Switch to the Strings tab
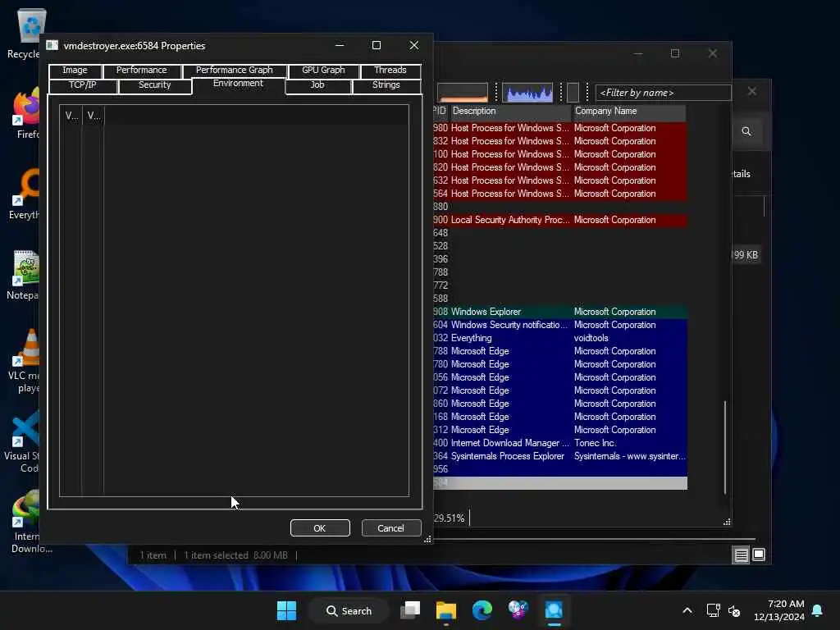This screenshot has height=630, width=840. (x=386, y=85)
